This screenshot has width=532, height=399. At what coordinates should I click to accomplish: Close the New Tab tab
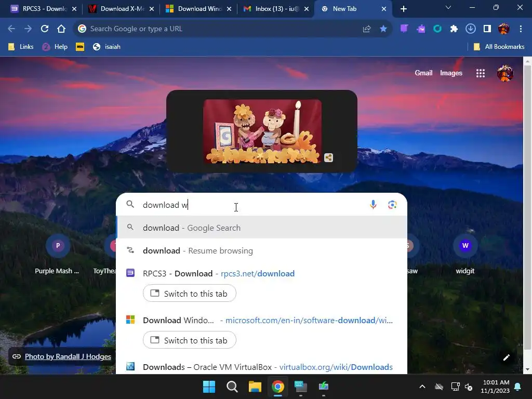(384, 9)
